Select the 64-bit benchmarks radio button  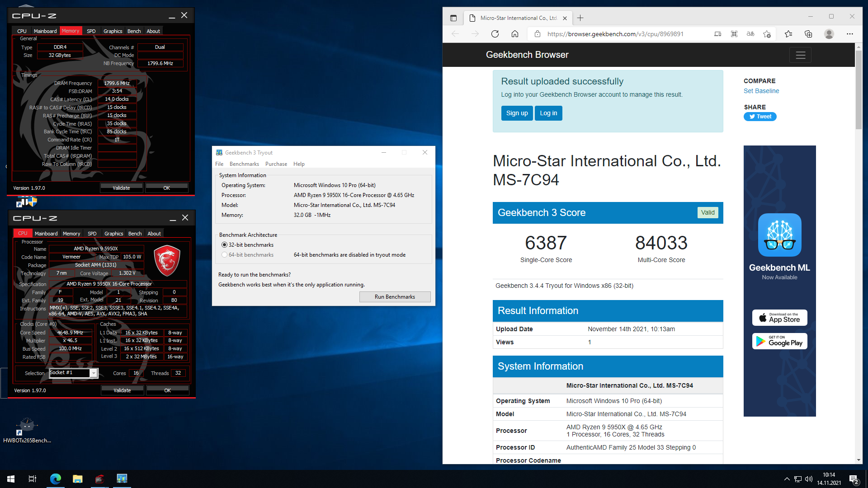(225, 255)
